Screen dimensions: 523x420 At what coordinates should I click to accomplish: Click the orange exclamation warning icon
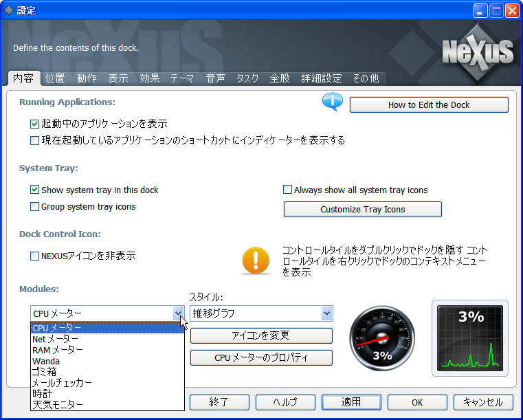tap(256, 261)
